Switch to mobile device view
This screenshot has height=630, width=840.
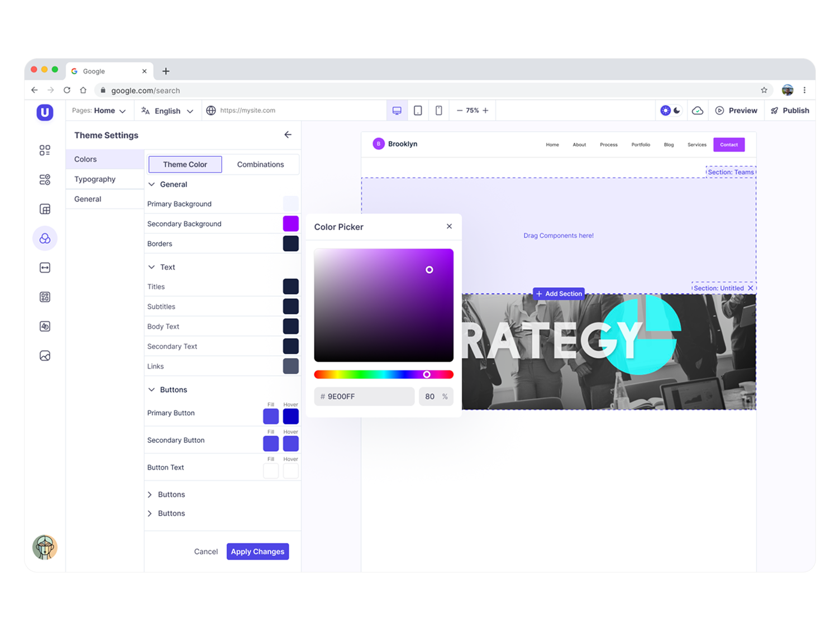pyautogui.click(x=439, y=111)
